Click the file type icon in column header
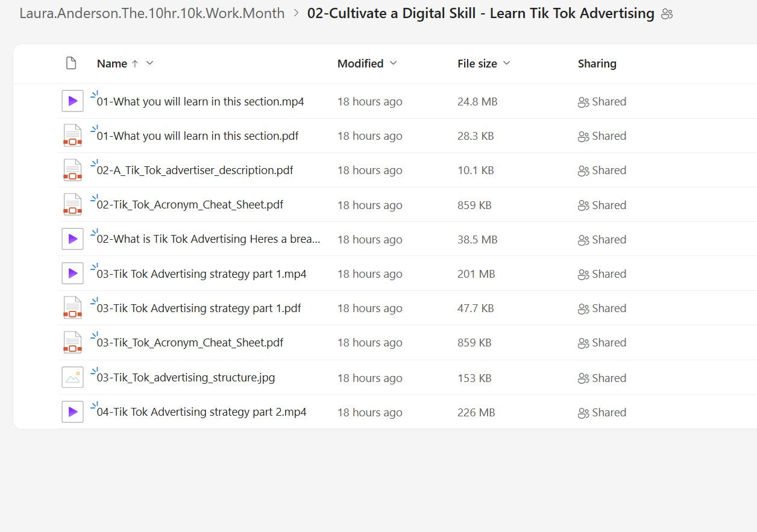Viewport: 757px width, 532px height. pyautogui.click(x=71, y=63)
